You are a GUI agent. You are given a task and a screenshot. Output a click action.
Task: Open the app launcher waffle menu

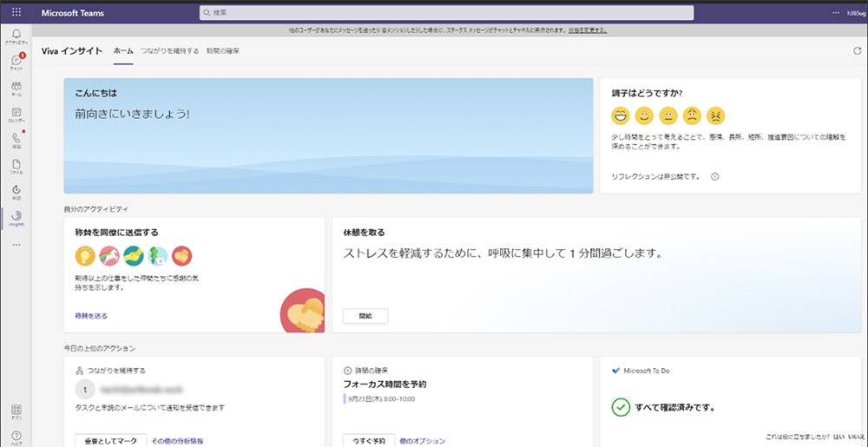[16, 12]
